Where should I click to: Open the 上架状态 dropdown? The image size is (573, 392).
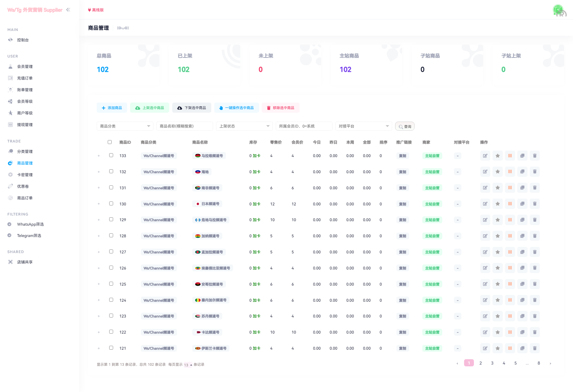point(244,126)
